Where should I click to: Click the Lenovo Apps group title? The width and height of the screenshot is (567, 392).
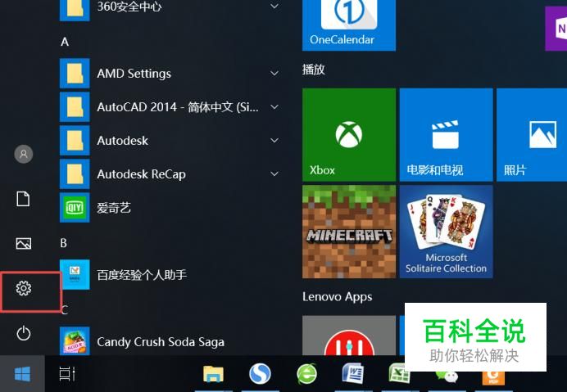[337, 297]
